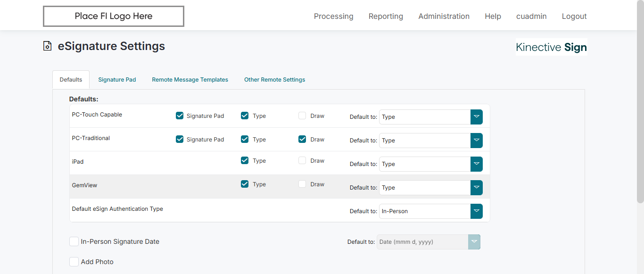This screenshot has width=644, height=274.
Task: Open the Remote Message Templates tab
Action: (x=190, y=80)
